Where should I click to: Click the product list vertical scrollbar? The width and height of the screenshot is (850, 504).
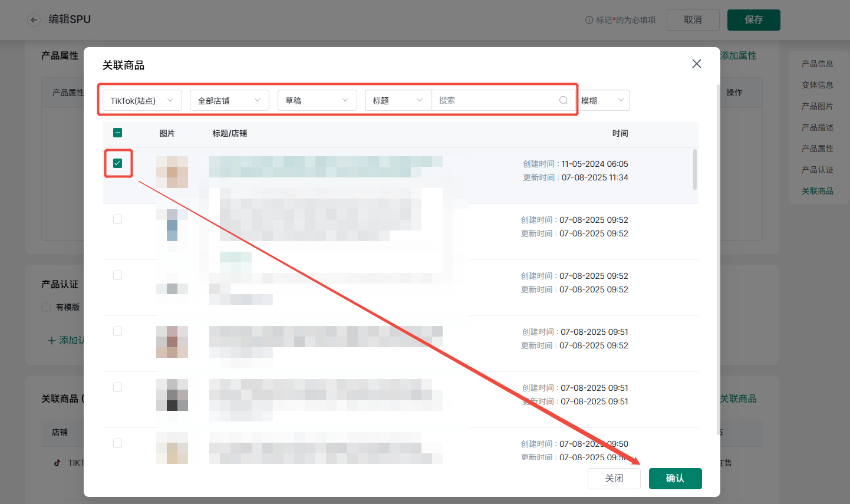click(x=695, y=169)
